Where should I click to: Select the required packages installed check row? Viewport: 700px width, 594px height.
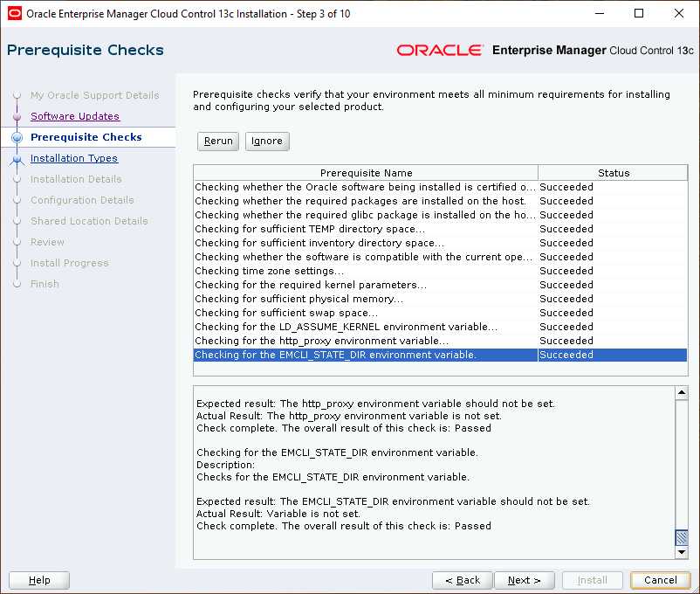pyautogui.click(x=440, y=201)
